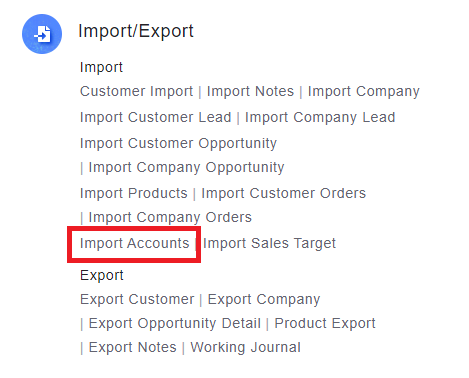Image resolution: width=469 pixels, height=378 pixels.
Task: Open Import Customer Lead
Action: pos(156,117)
